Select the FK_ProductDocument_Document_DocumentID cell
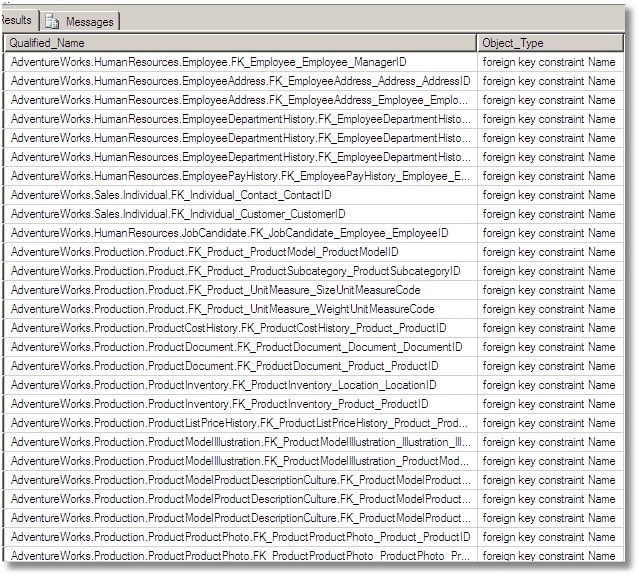Screen dimensions: 639x576 240,347
